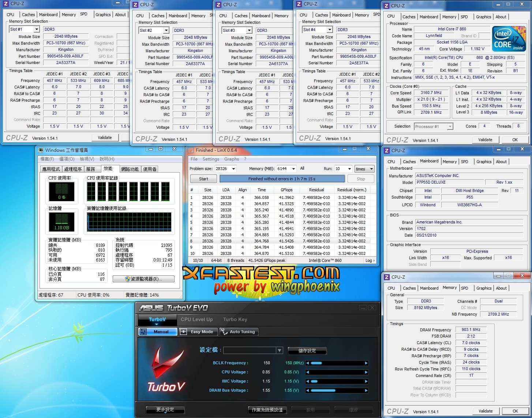Click 作業系統預設值 in TurboV EVO
The width and height of the screenshot is (532, 418).
click(267, 410)
